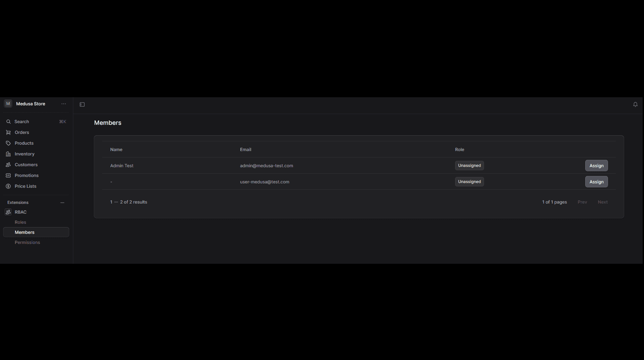Click Next on the pagination controls
644x360 pixels.
[603, 202]
